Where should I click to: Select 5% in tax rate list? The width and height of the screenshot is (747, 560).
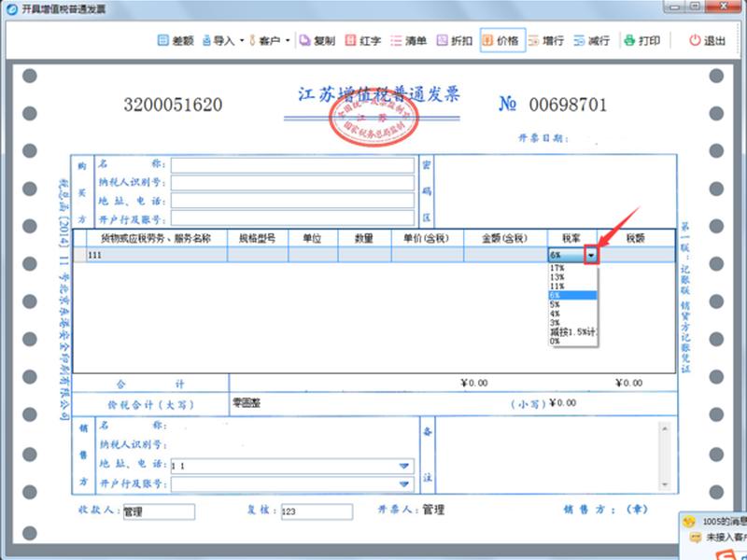point(572,305)
